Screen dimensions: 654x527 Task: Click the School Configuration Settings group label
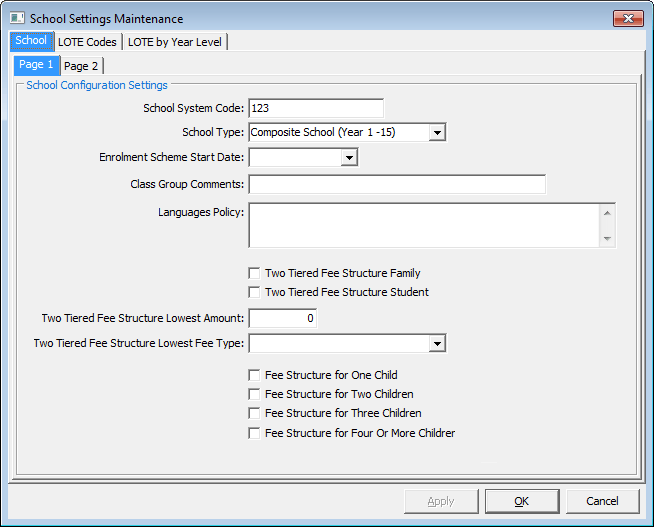[x=97, y=85]
